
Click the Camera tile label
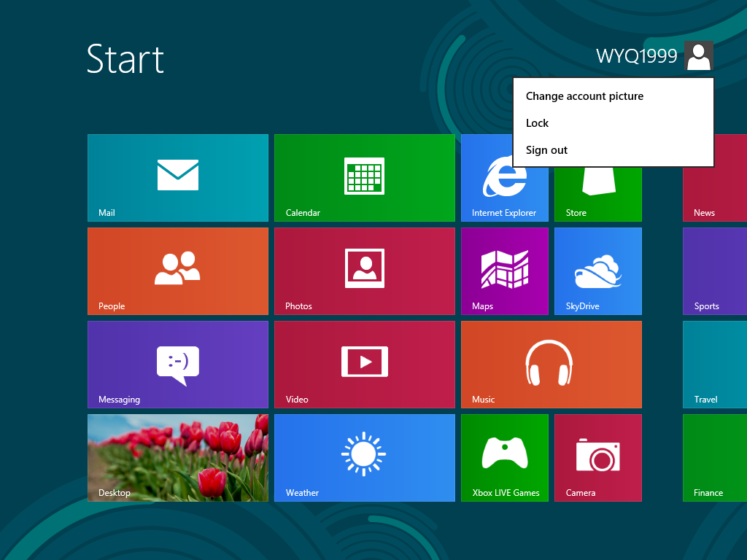(581, 493)
